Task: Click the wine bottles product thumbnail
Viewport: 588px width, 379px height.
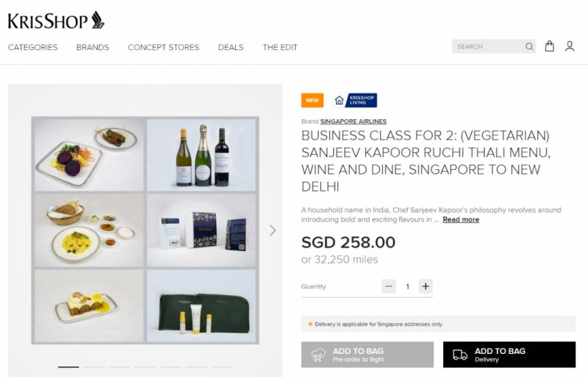Action: tap(201, 153)
